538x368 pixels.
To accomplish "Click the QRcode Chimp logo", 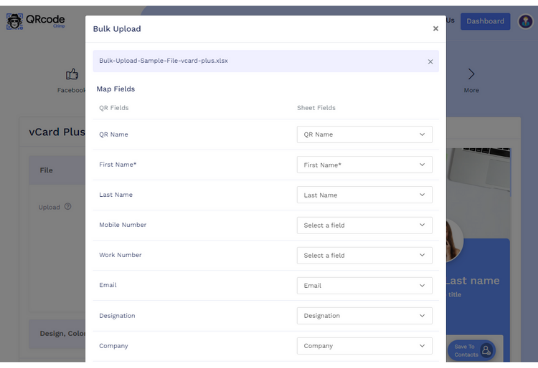I will click(x=35, y=21).
